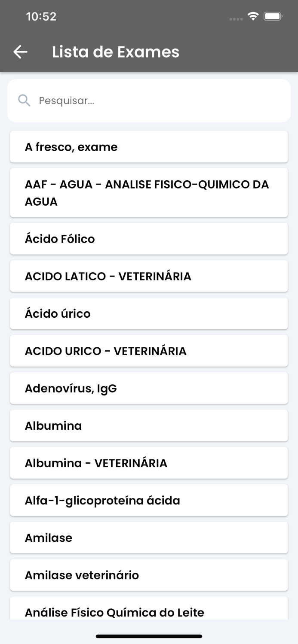Image resolution: width=298 pixels, height=644 pixels.
Task: Tap the Amilase list item
Action: point(149,538)
